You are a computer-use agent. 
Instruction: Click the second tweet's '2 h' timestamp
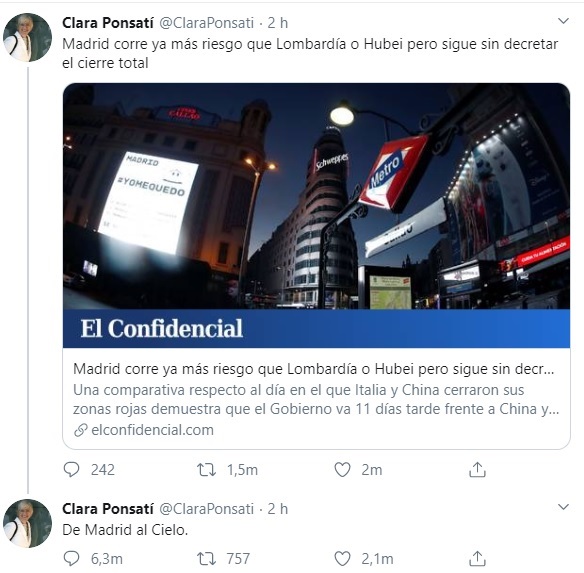tap(277, 509)
